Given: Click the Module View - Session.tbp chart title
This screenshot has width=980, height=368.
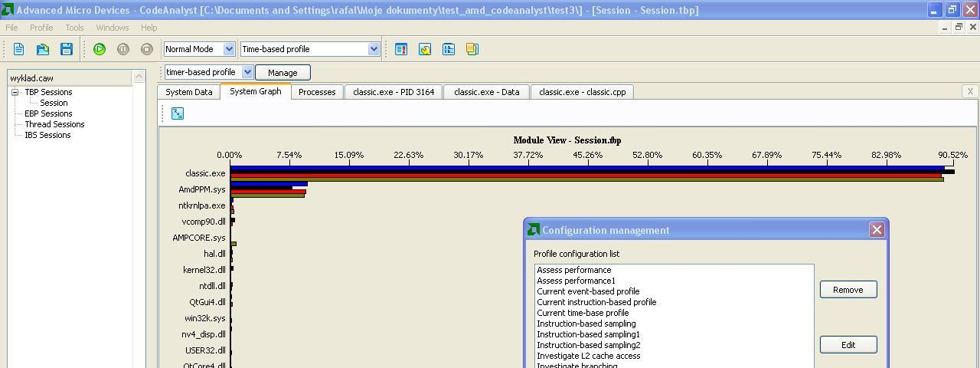Looking at the screenshot, I should pos(567,140).
